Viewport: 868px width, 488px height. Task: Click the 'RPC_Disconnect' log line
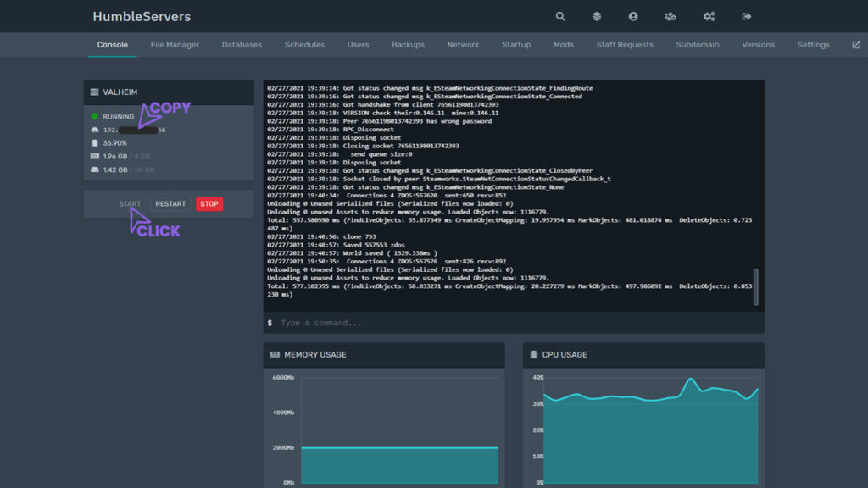click(331, 130)
